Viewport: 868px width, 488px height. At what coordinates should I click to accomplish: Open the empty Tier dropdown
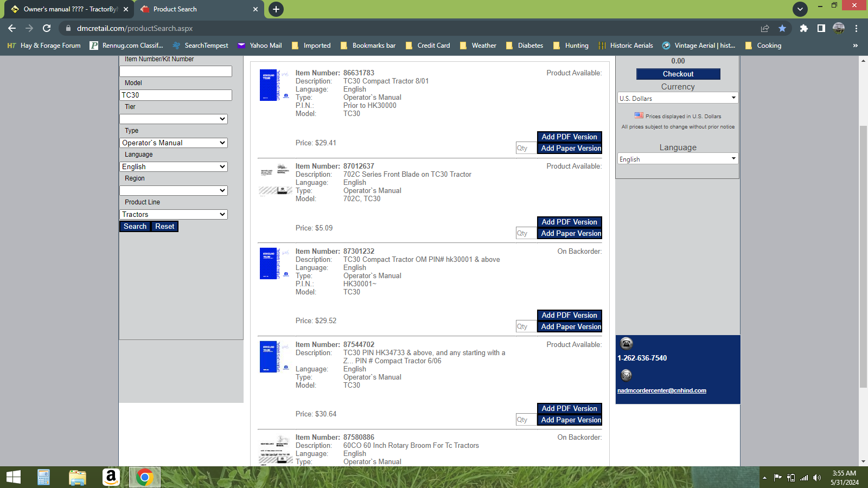tap(173, 119)
